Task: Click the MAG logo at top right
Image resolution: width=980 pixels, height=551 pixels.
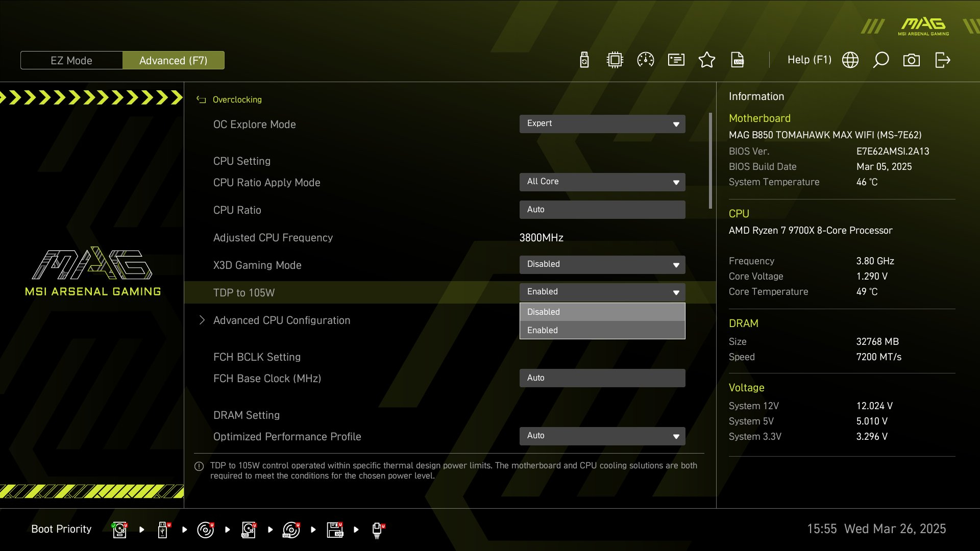Action: (x=923, y=27)
